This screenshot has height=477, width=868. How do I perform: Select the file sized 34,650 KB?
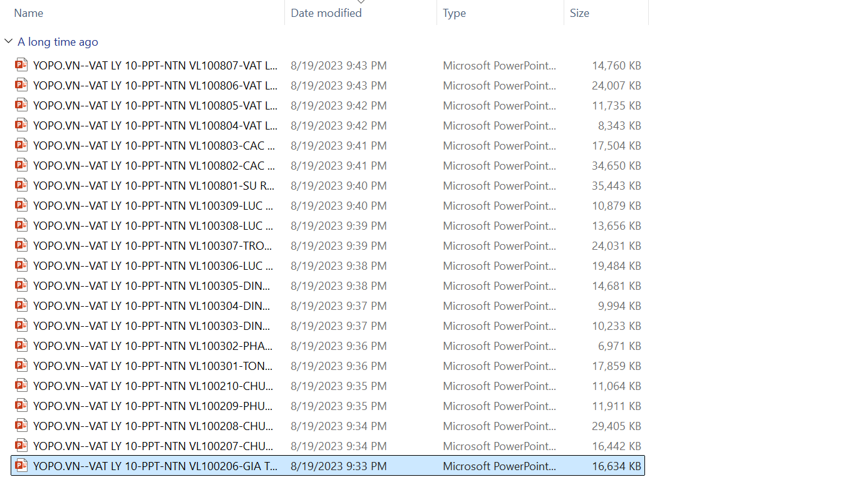coord(616,165)
